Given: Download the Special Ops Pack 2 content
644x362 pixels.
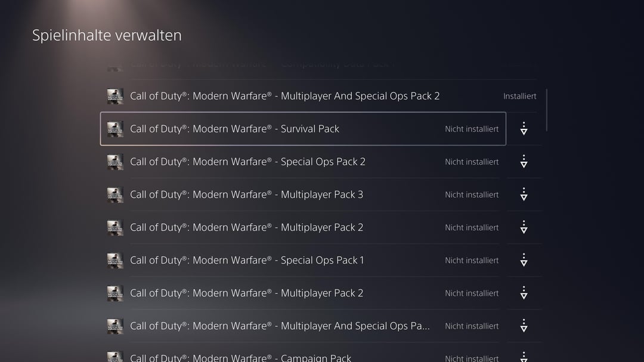Looking at the screenshot, I should point(524,162).
